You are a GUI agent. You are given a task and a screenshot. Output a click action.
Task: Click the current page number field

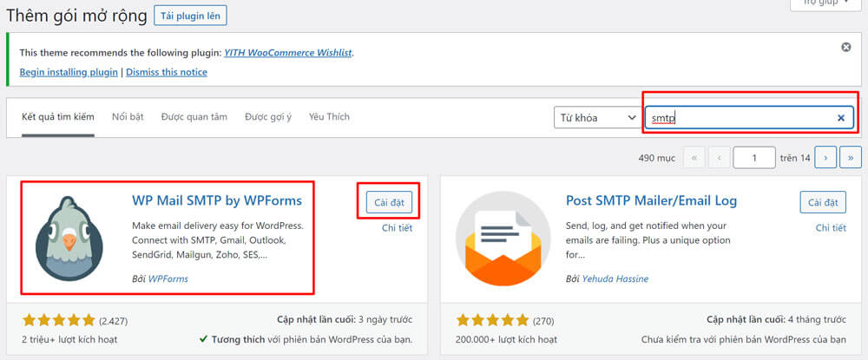(754, 158)
